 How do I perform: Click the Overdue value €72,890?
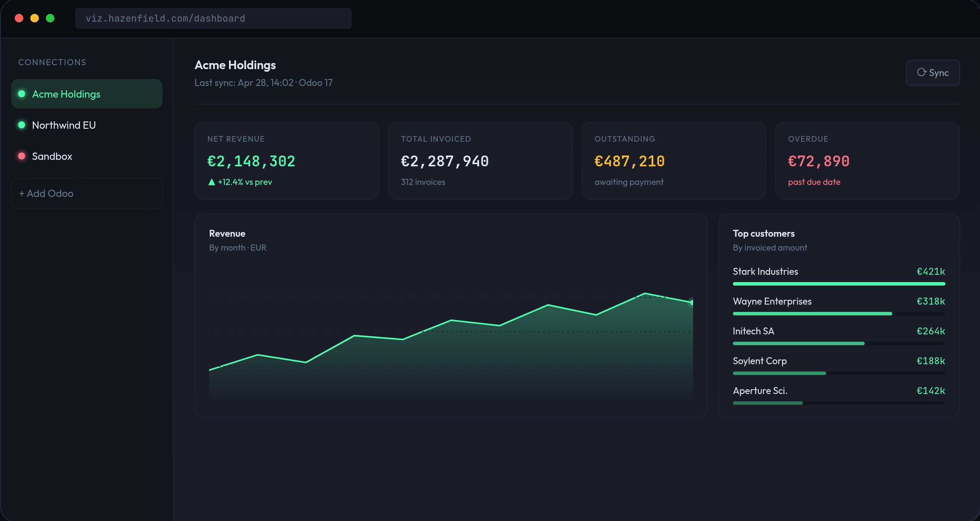pos(819,161)
